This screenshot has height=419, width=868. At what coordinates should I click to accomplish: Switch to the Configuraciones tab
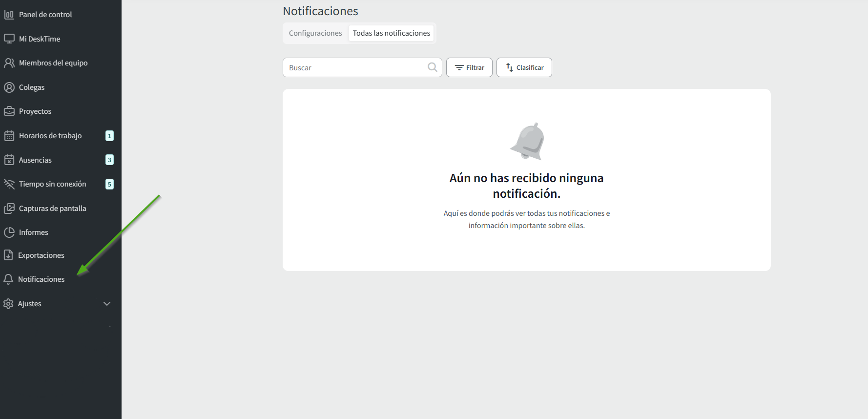pyautogui.click(x=315, y=33)
